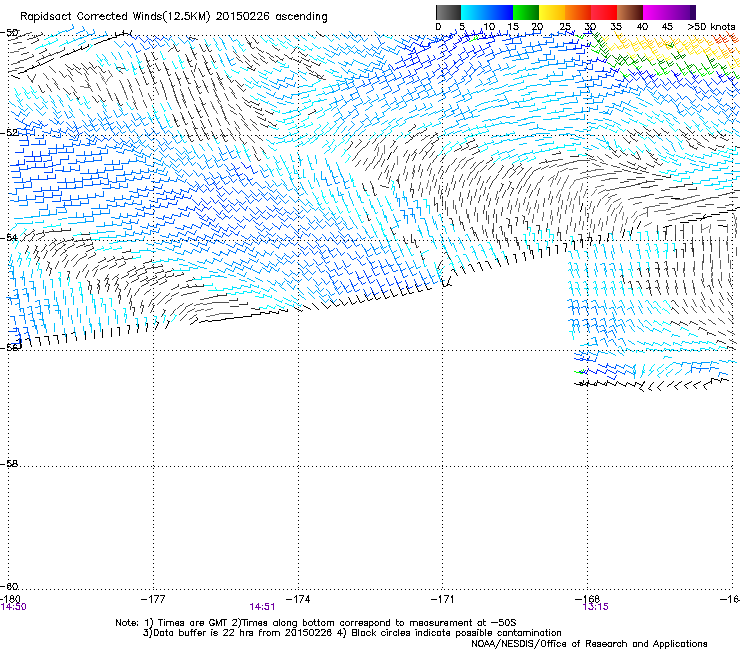Click the longitude label '-171'
Viewport: 740px width, 650px height.
click(443, 599)
